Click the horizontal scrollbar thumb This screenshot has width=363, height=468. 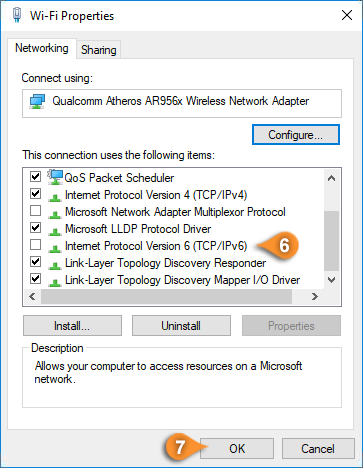[166, 296]
